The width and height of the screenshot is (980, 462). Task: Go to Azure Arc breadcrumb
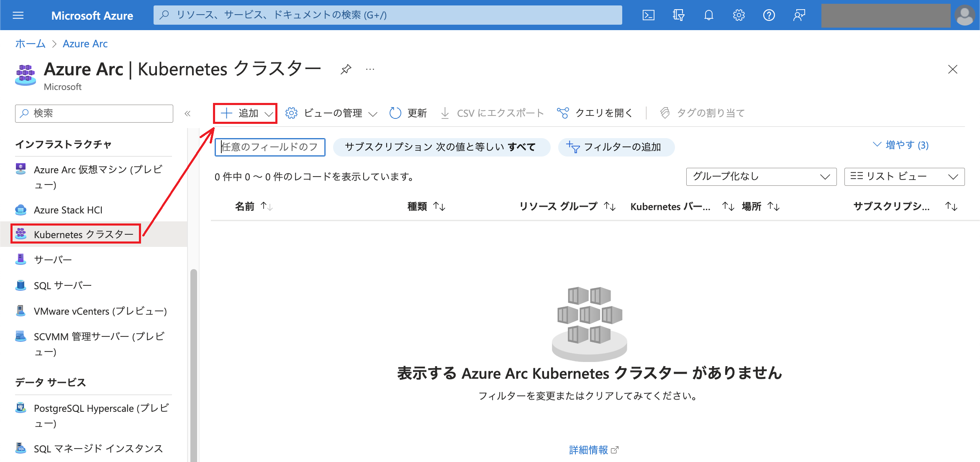point(85,44)
